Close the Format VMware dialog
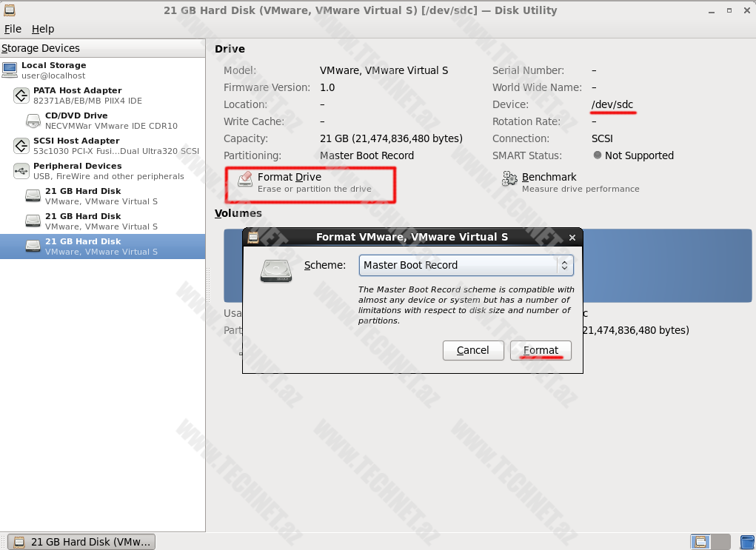 coord(572,238)
